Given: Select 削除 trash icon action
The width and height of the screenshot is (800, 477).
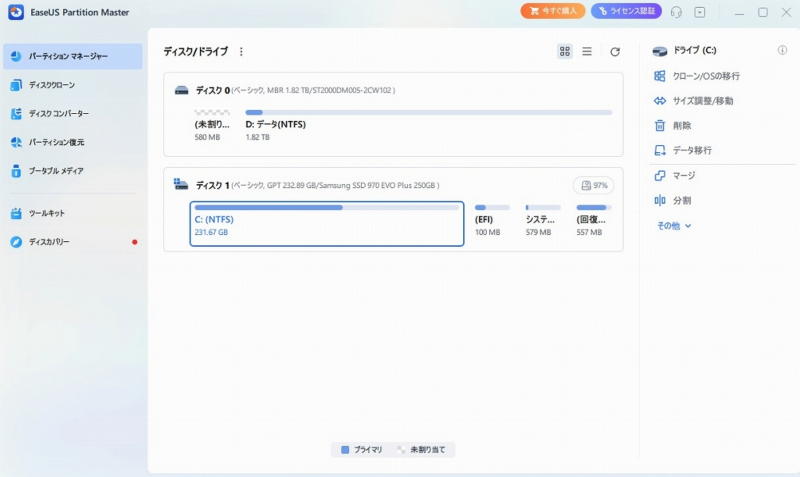Looking at the screenshot, I should coord(681,125).
